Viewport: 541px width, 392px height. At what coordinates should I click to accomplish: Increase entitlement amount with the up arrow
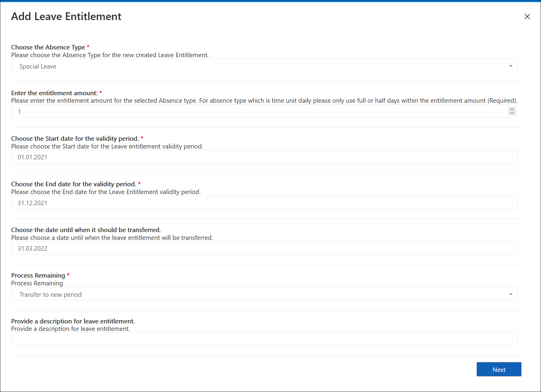tap(512, 109)
